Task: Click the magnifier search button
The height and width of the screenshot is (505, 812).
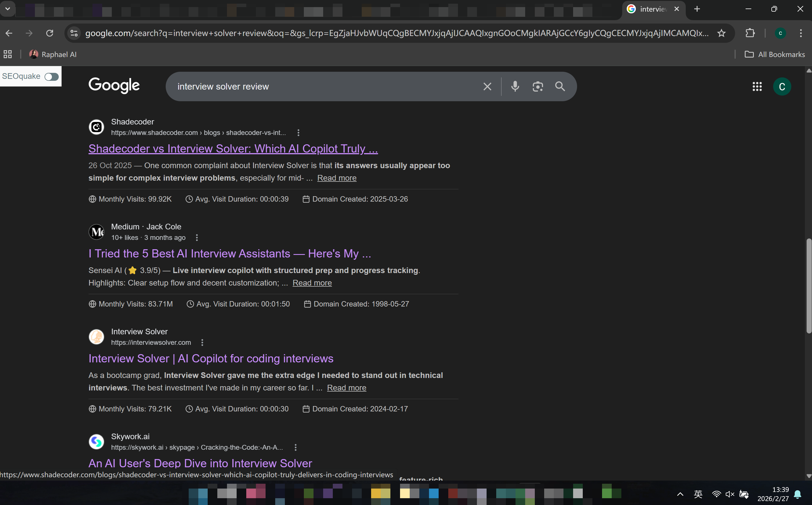Action: 560,86
